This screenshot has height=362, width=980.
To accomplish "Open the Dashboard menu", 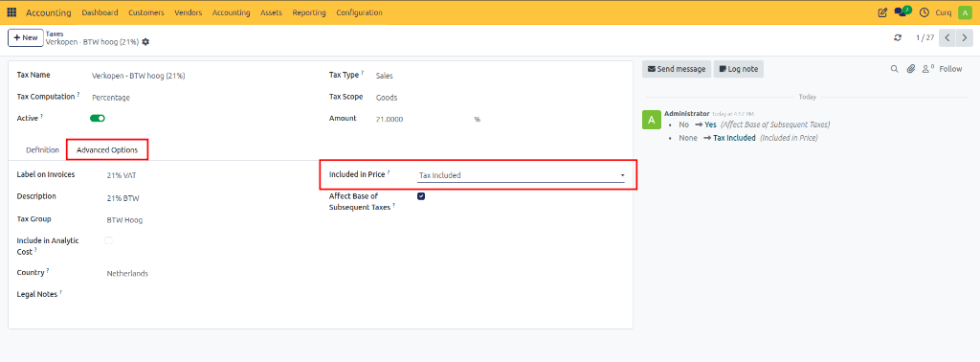I will point(100,12).
